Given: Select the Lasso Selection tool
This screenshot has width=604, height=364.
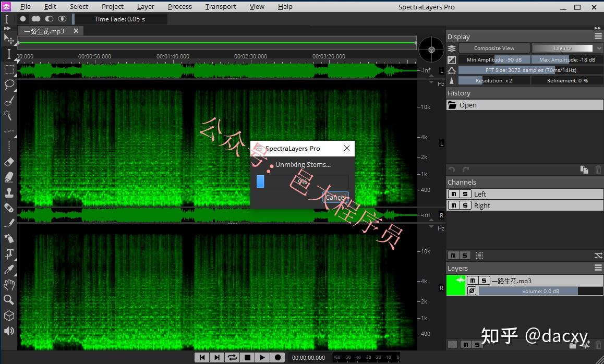Looking at the screenshot, I should click(8, 84).
